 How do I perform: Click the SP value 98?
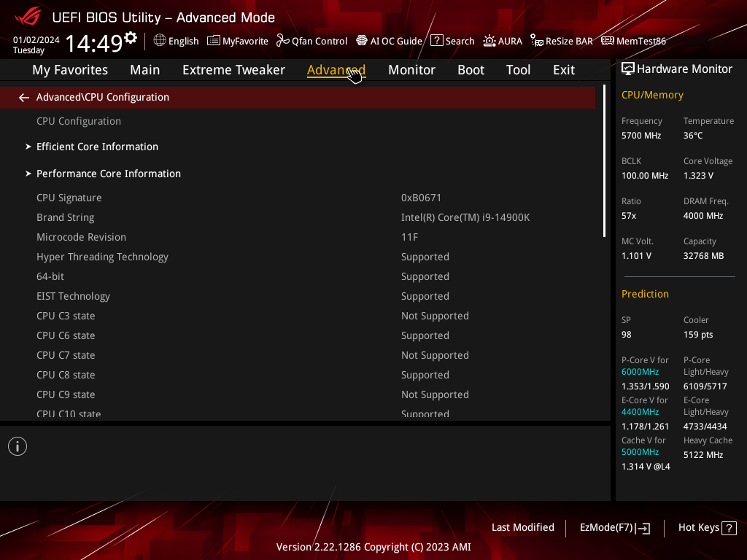coord(627,335)
